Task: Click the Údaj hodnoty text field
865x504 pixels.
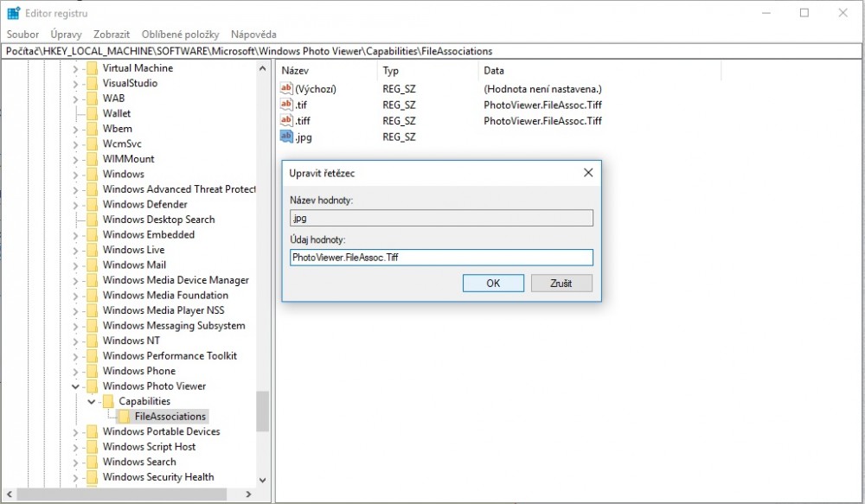Action: click(441, 258)
